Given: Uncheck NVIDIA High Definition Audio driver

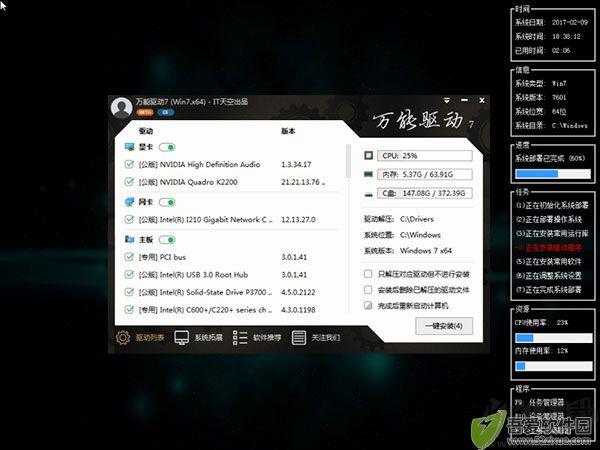Looking at the screenshot, I should click(x=129, y=165).
